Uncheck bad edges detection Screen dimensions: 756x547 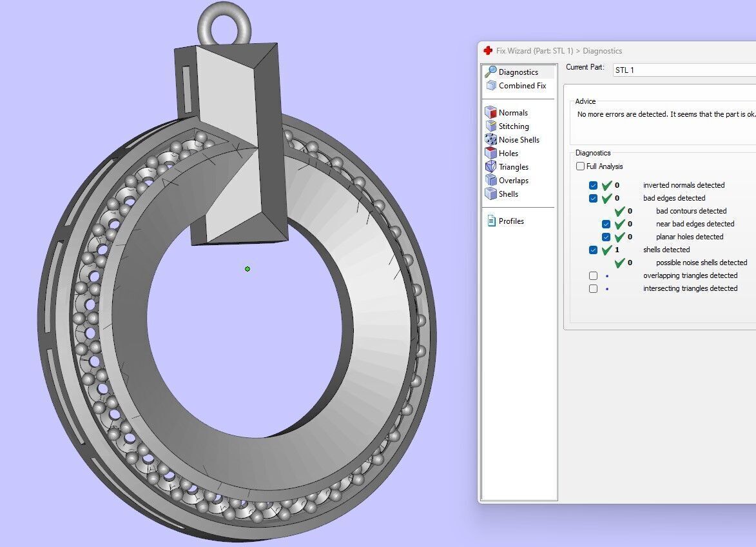point(593,198)
